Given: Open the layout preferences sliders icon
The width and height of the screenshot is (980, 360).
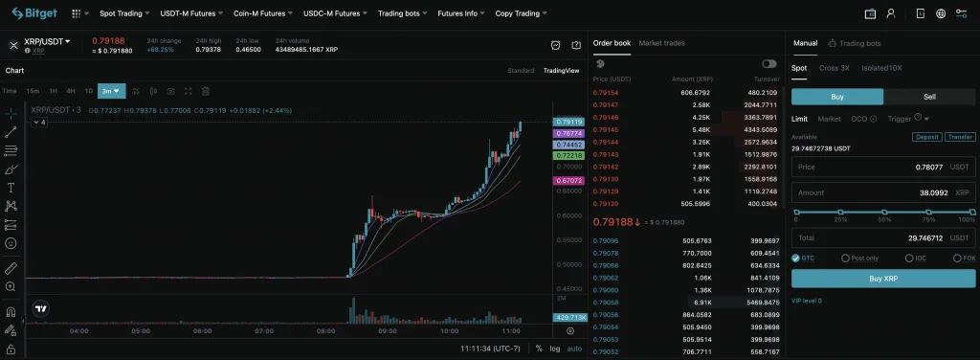Looking at the screenshot, I should [x=961, y=13].
